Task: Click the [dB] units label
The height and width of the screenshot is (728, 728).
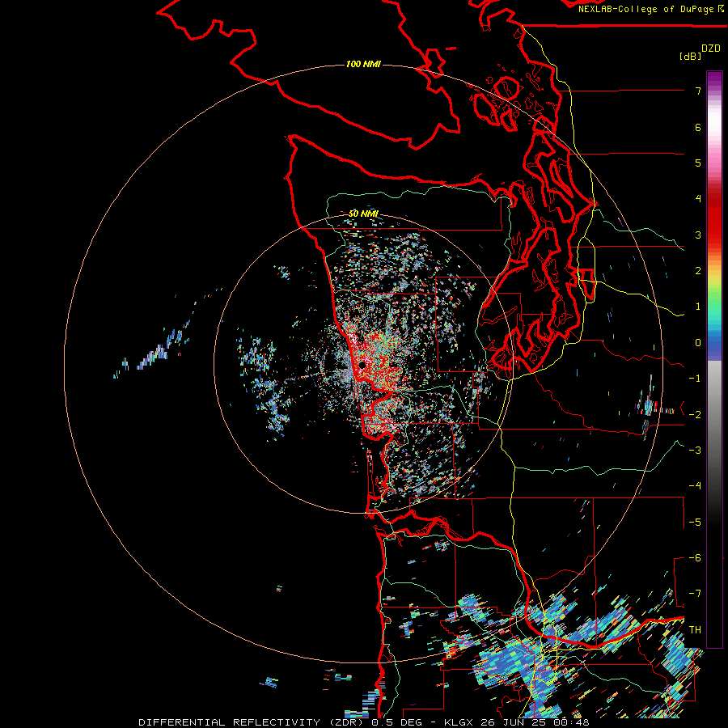Action: pos(691,56)
